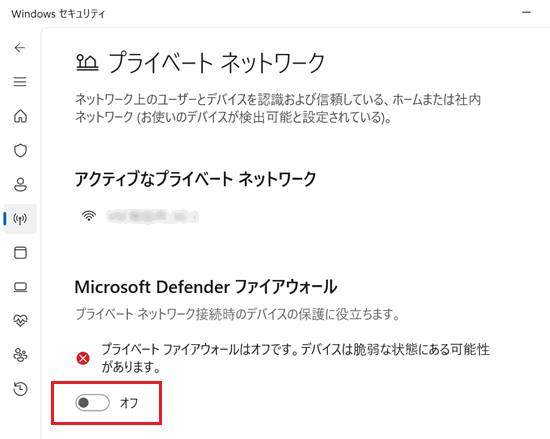The image size is (550, 439).
Task: Minimize the Windows セキュリティ window
Action: coord(526,13)
